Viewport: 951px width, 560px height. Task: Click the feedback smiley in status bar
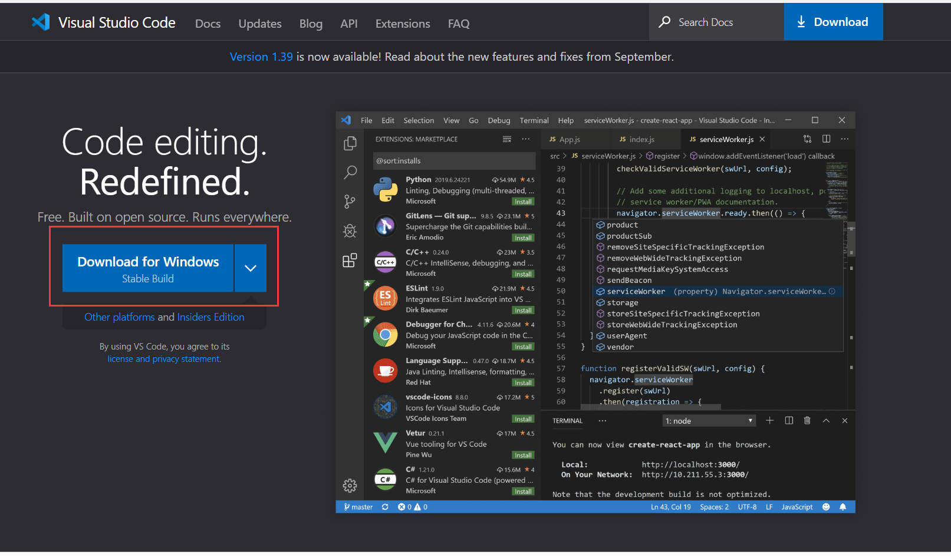[x=826, y=507]
